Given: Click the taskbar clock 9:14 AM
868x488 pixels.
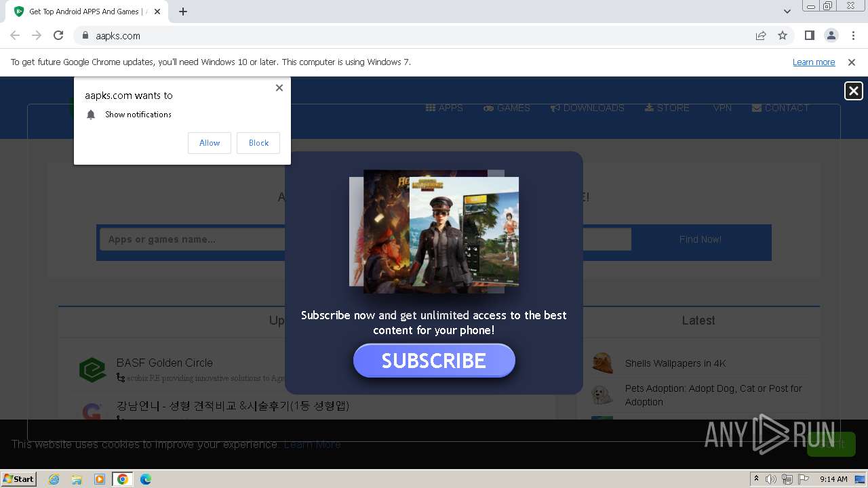Looking at the screenshot, I should tap(833, 479).
